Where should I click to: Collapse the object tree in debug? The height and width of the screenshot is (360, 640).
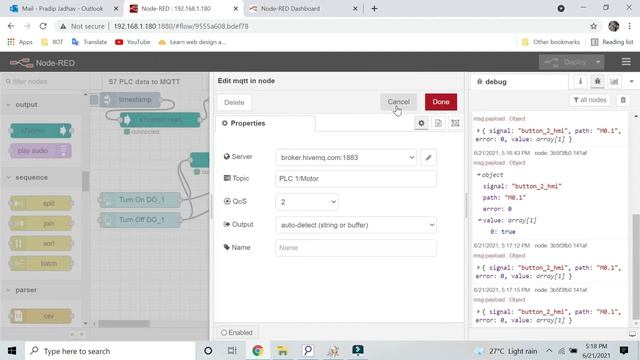coord(479,175)
